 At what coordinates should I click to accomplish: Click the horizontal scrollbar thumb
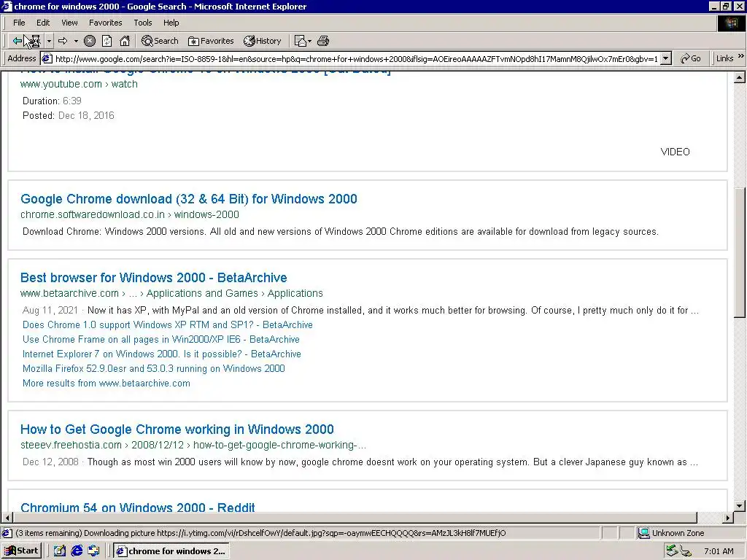coord(355,518)
